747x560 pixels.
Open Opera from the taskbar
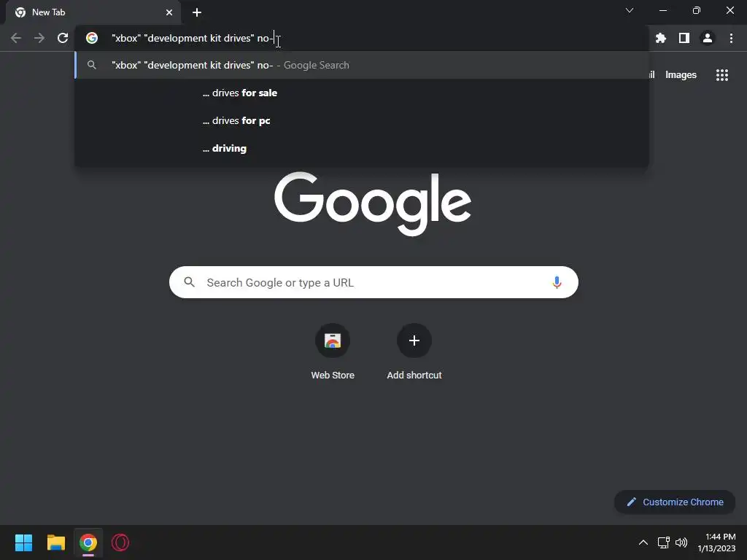tap(120, 542)
